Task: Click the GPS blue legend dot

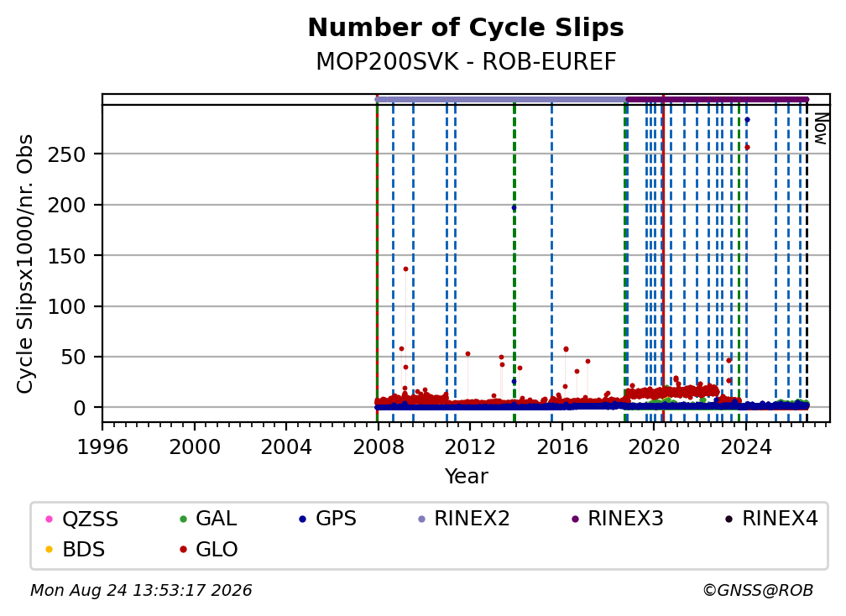Action: [303, 519]
